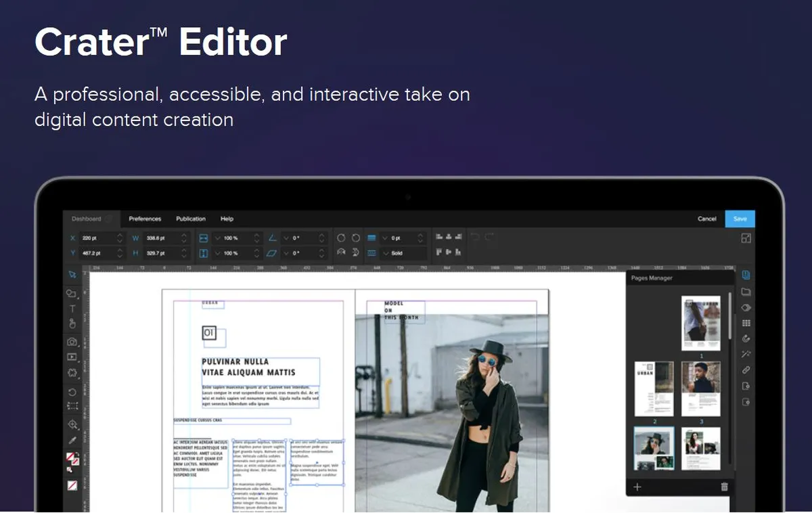
Task: Activate the Zoom magnifier tool
Action: 72,424
